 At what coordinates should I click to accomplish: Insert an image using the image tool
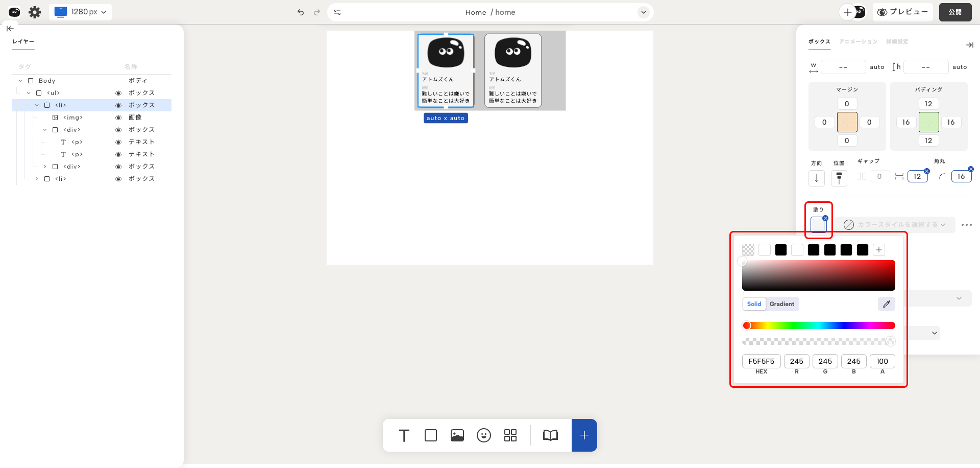pos(457,435)
